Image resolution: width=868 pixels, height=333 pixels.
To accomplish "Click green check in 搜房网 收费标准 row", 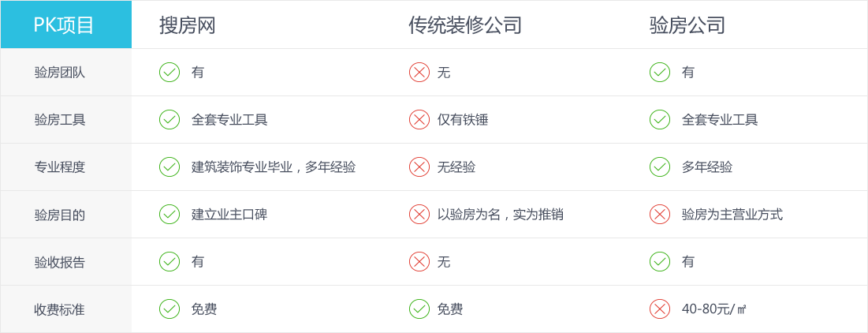I will 170,309.
